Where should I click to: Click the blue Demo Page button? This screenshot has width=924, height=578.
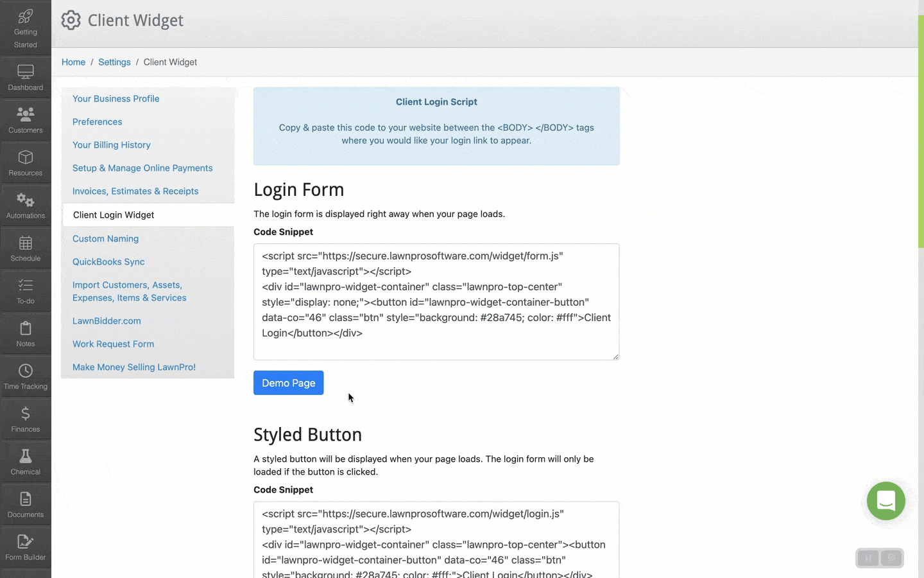point(288,383)
